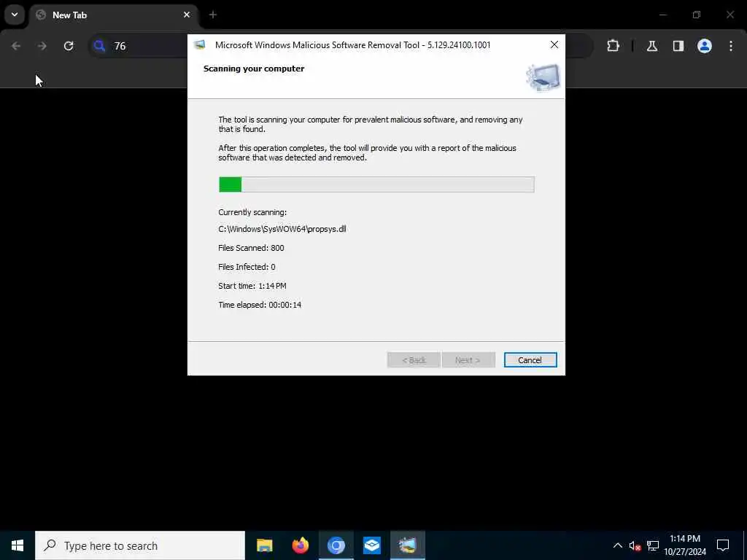Open Chrome Labs flask icon
This screenshot has height=560, width=747.
click(652, 46)
